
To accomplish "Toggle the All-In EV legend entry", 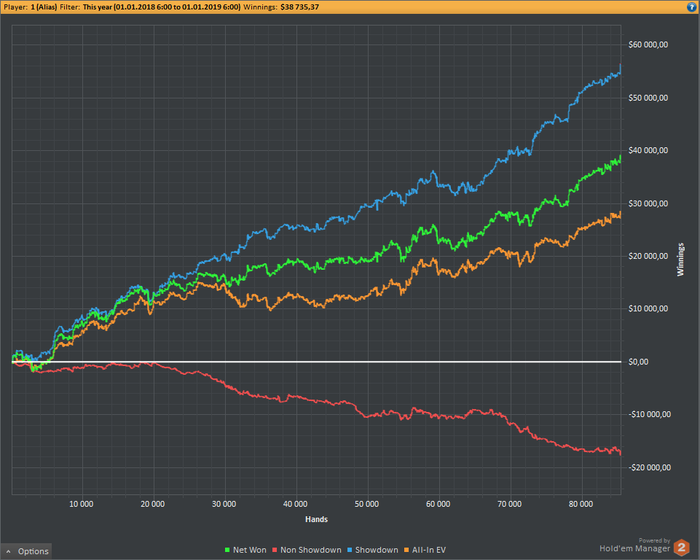I will click(x=425, y=550).
